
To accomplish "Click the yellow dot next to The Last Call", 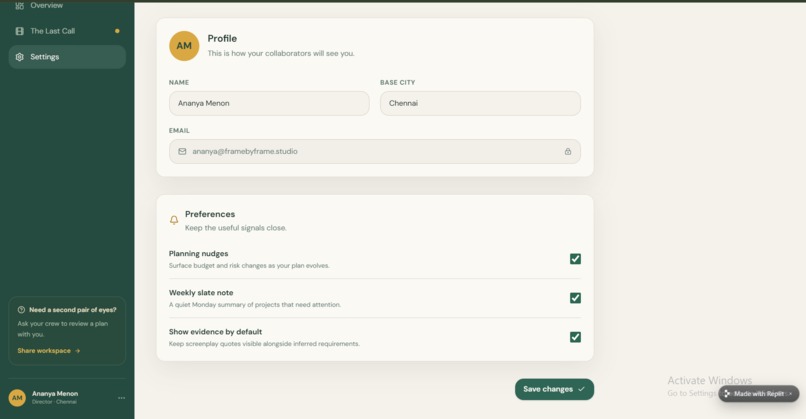I will 117,31.
